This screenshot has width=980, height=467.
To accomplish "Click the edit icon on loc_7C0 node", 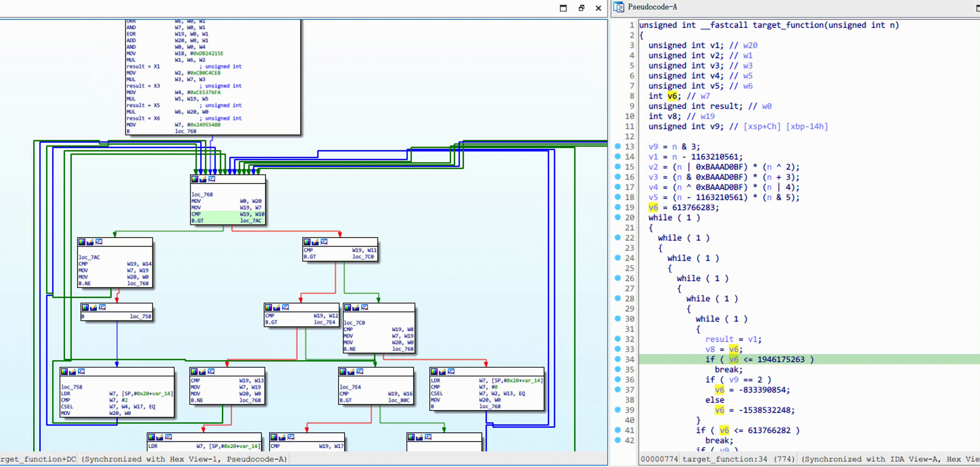I will pos(356,307).
